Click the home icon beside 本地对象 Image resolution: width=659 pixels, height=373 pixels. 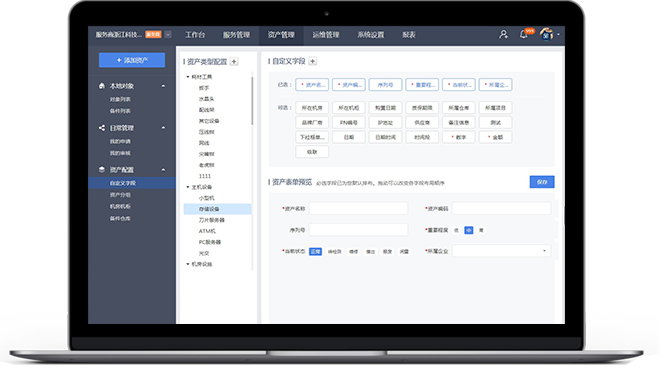click(x=102, y=86)
